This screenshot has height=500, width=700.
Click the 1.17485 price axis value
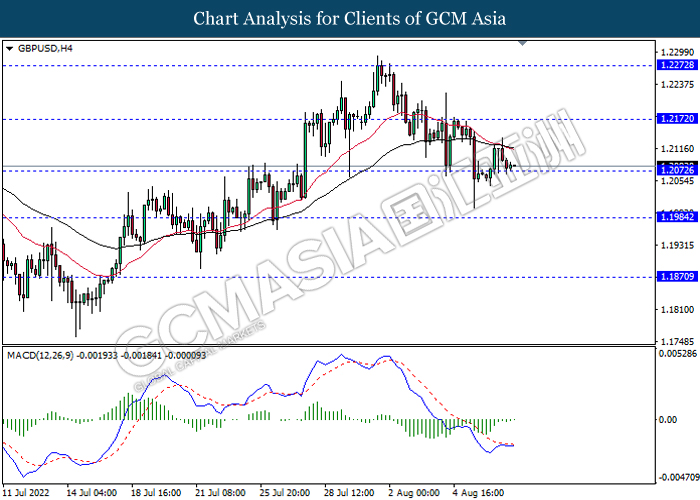(x=677, y=342)
